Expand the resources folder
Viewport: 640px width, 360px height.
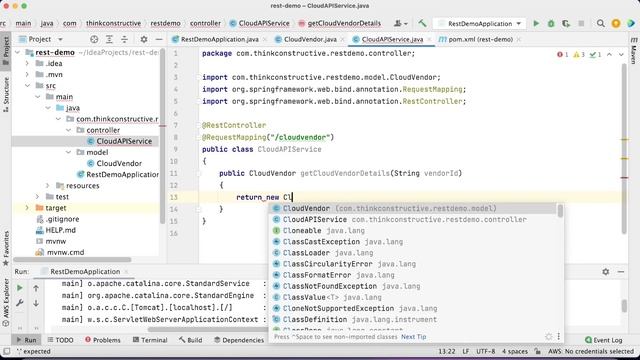48,186
